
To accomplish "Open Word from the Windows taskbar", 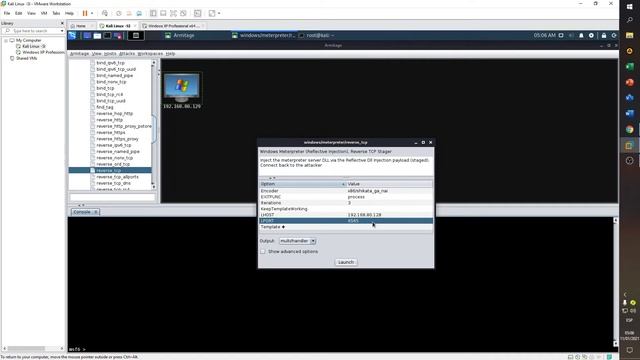I will [629, 113].
